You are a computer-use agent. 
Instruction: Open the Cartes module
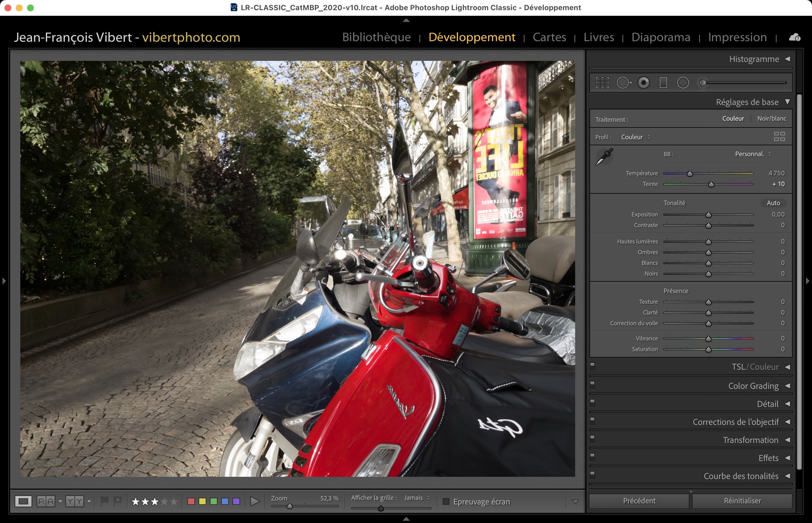(549, 37)
